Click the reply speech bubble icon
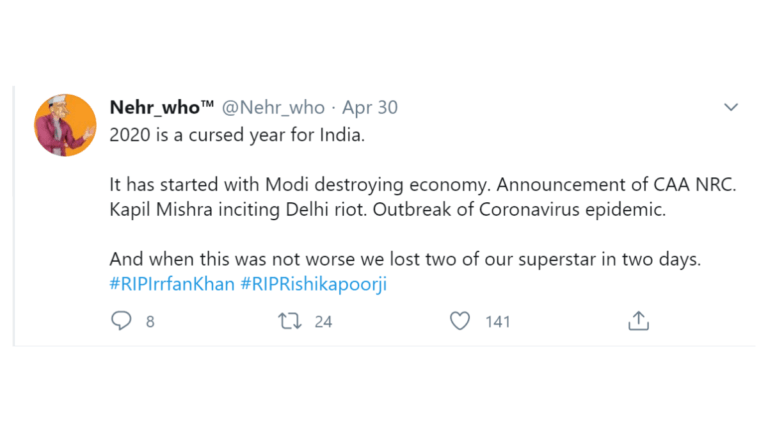Image resolution: width=768 pixels, height=432 pixels. tap(121, 321)
